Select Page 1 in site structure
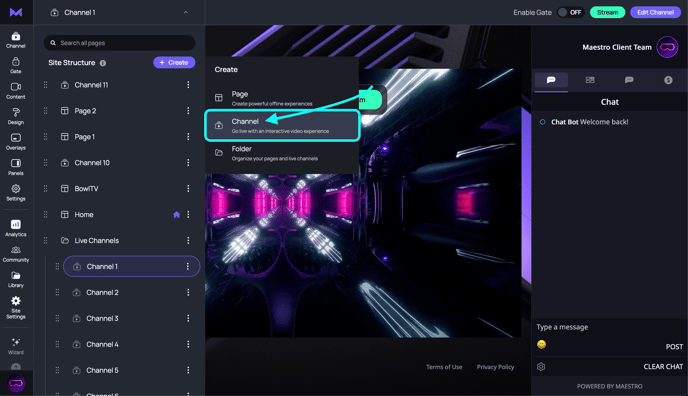 (84, 136)
